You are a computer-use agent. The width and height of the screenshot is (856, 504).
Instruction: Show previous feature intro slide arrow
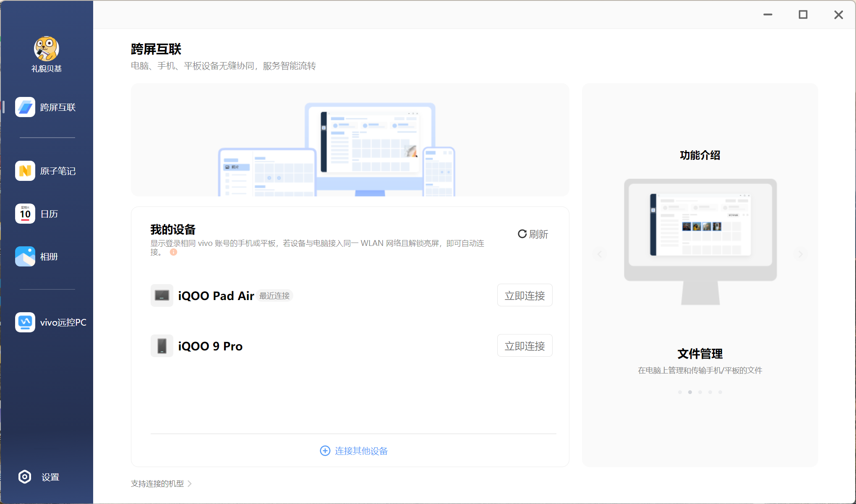pyautogui.click(x=600, y=254)
